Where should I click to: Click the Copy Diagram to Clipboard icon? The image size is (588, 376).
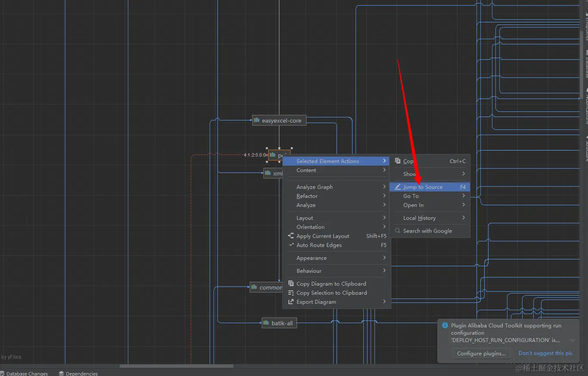click(291, 284)
